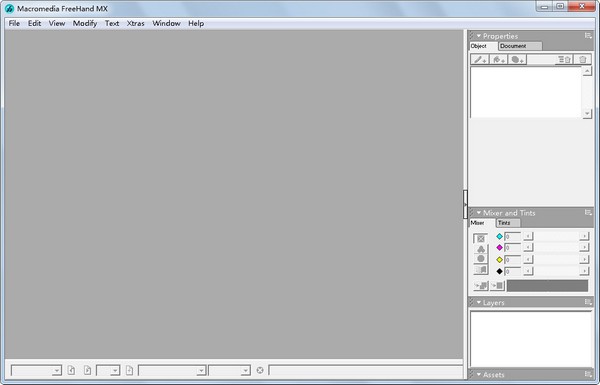The height and width of the screenshot is (385, 600).
Task: Select the RGB mixer mode icon
Action: (481, 249)
